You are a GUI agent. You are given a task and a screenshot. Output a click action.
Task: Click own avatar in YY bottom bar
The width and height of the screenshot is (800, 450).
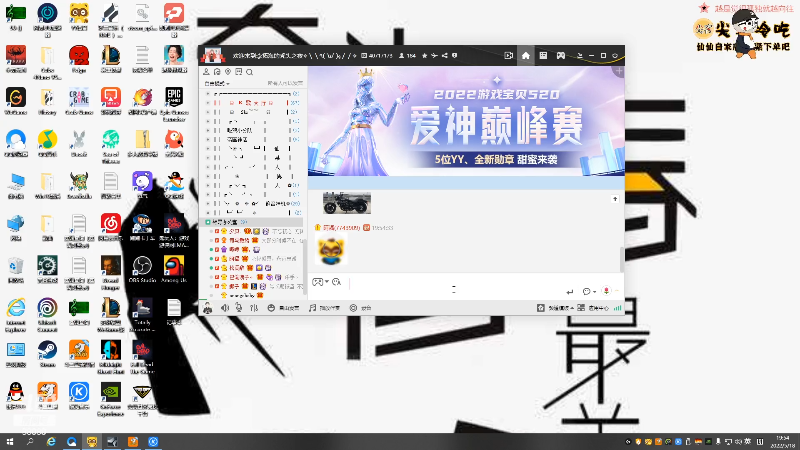207,307
